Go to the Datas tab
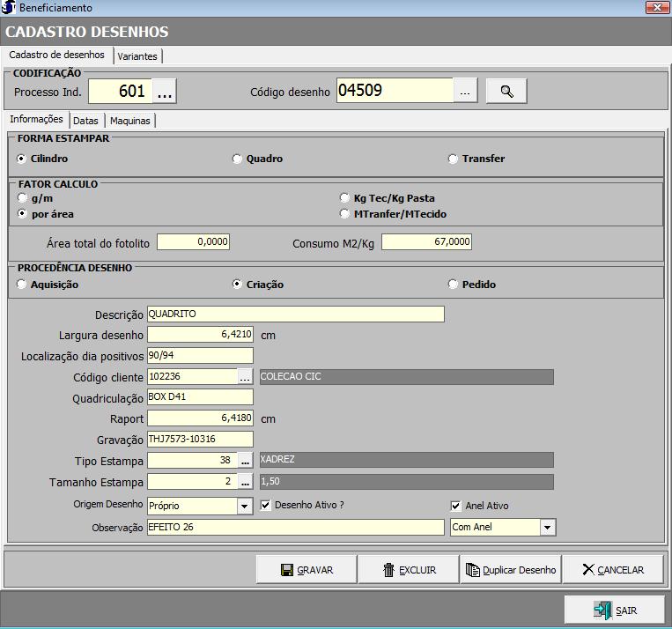 click(x=85, y=121)
